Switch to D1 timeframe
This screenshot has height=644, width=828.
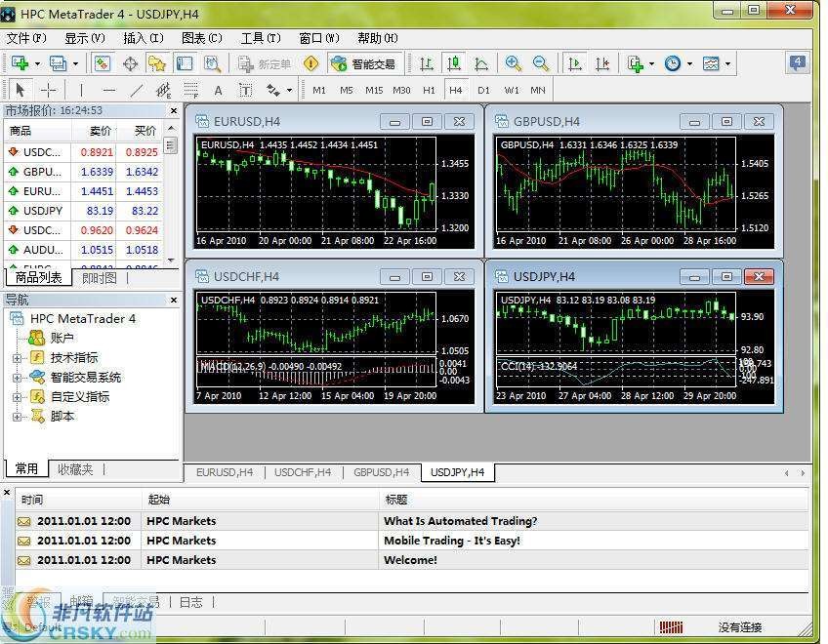point(483,91)
